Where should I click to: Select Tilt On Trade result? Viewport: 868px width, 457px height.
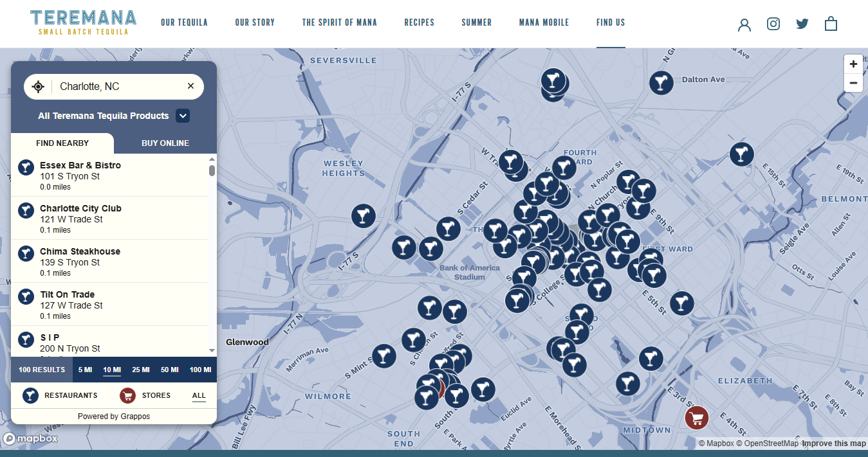tap(109, 305)
